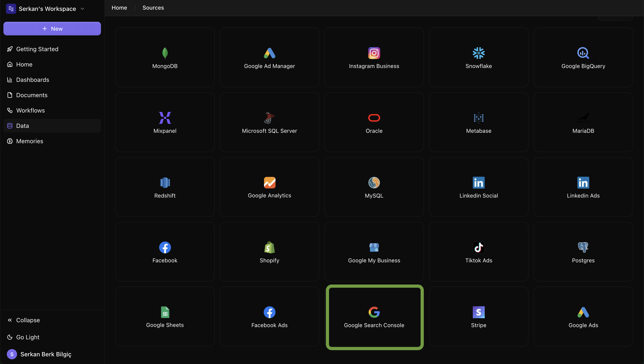The image size is (644, 364).
Task: Click the 'Google Analytics' label
Action: click(x=269, y=196)
